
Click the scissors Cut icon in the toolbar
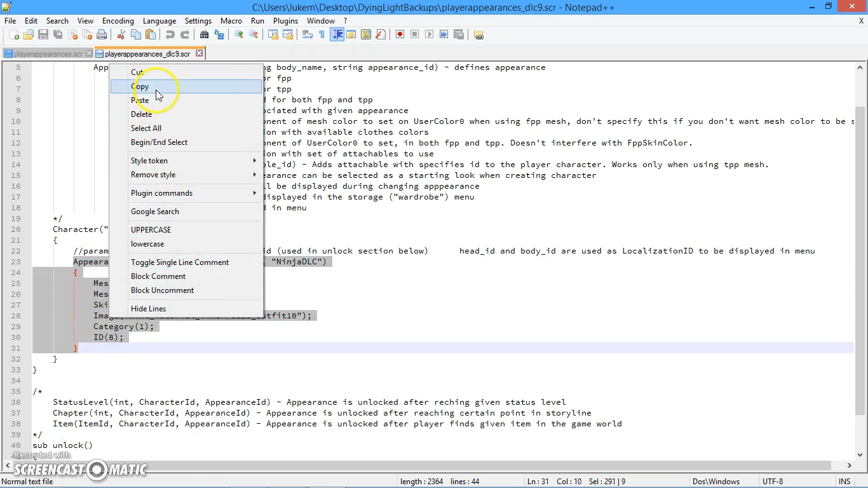click(x=121, y=35)
